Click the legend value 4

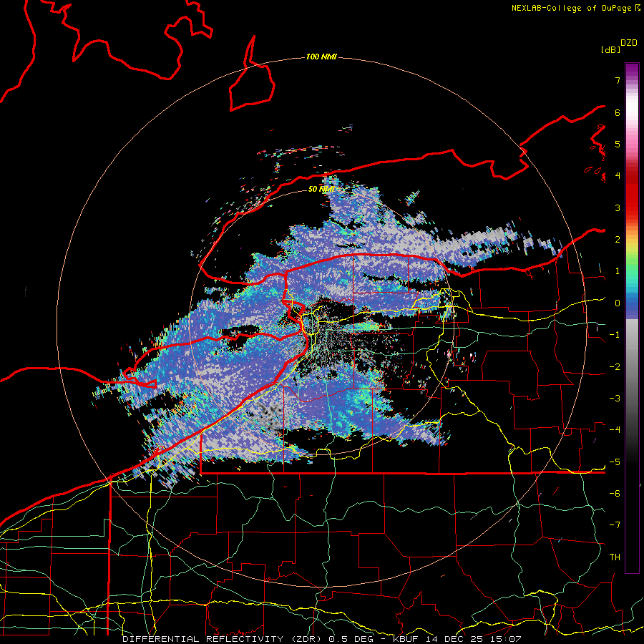click(618, 176)
